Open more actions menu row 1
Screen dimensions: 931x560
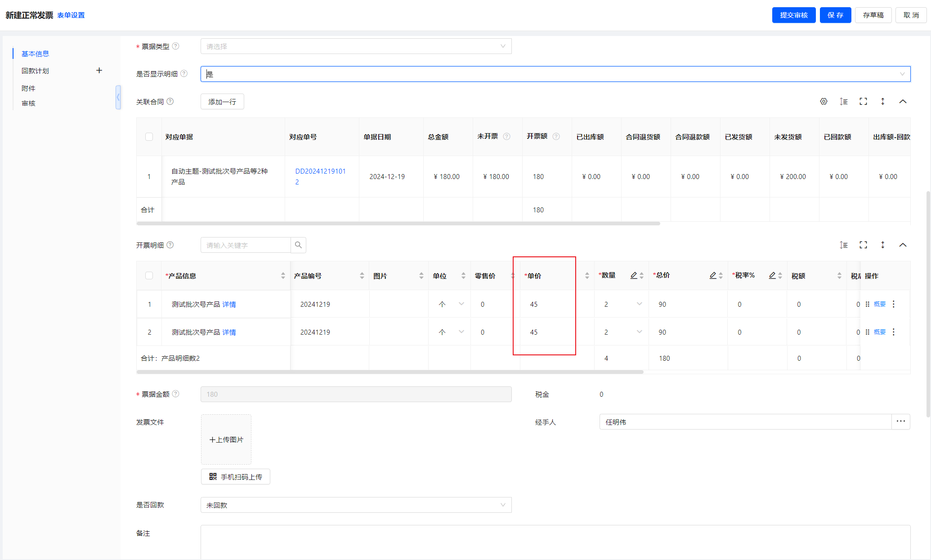pyautogui.click(x=894, y=304)
